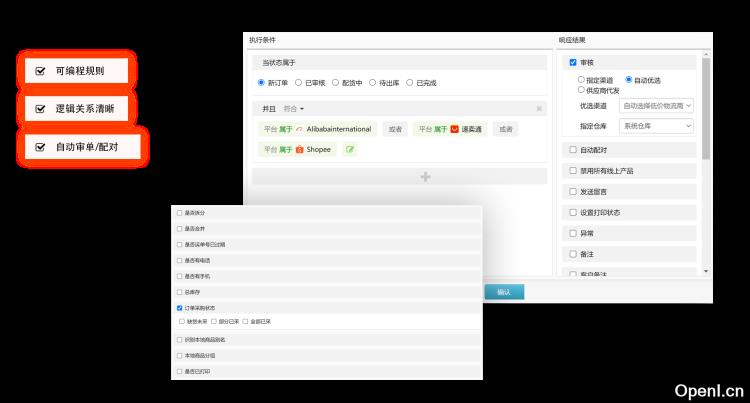
Task: Check the 部分已采 sub-option
Action: click(x=214, y=322)
